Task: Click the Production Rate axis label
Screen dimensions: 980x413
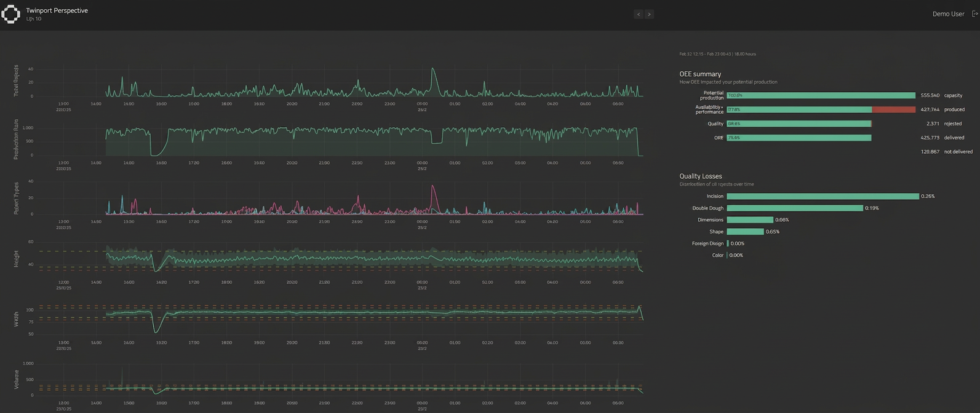Action: coord(16,140)
